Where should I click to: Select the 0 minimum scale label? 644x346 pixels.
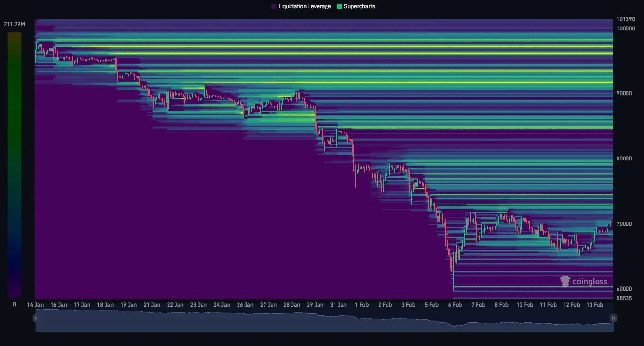[x=14, y=305]
